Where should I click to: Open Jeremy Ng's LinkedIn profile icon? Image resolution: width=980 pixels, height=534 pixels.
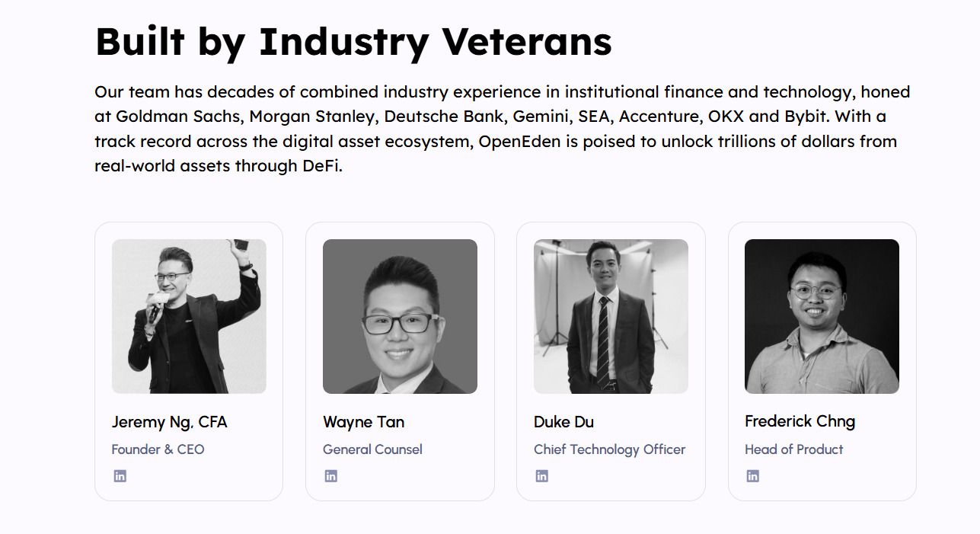tap(120, 476)
